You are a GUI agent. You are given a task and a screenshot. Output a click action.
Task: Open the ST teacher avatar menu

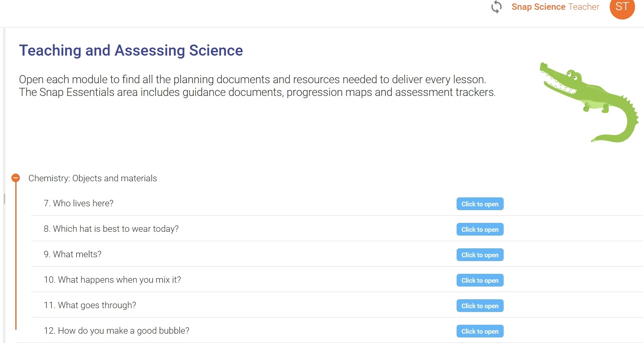pyautogui.click(x=622, y=7)
